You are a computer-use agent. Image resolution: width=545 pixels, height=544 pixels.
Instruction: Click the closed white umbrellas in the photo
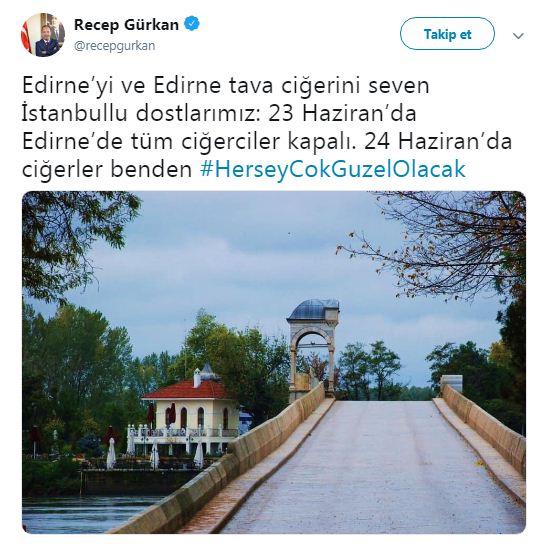pyautogui.click(x=156, y=454)
